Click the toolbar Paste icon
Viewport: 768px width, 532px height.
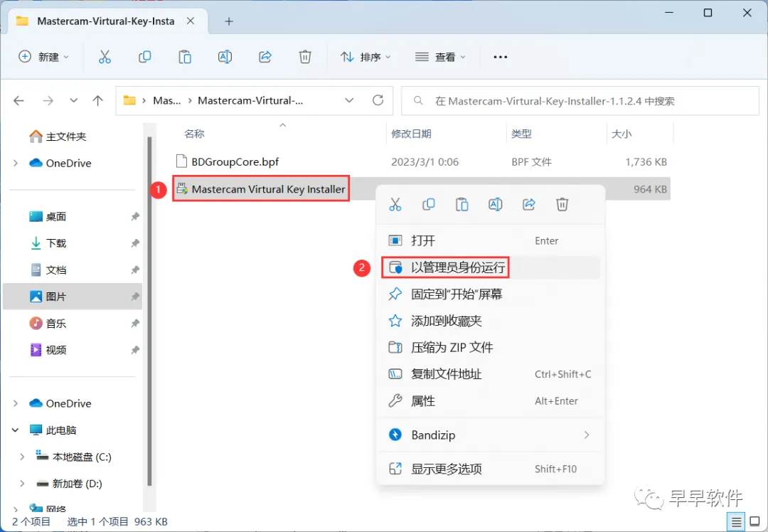click(185, 57)
